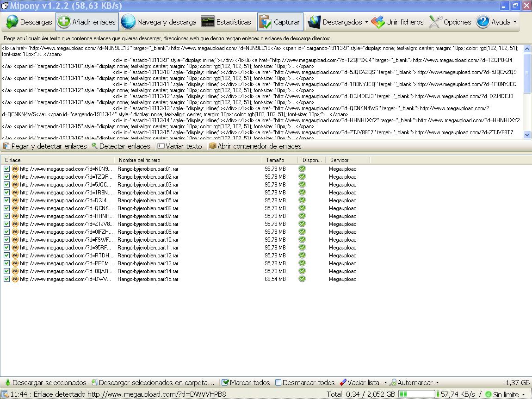Screen dimensions: 532x399
Task: Uncheck the Rango-byjerobien.part02.rar checkbox
Action: tap(6, 176)
